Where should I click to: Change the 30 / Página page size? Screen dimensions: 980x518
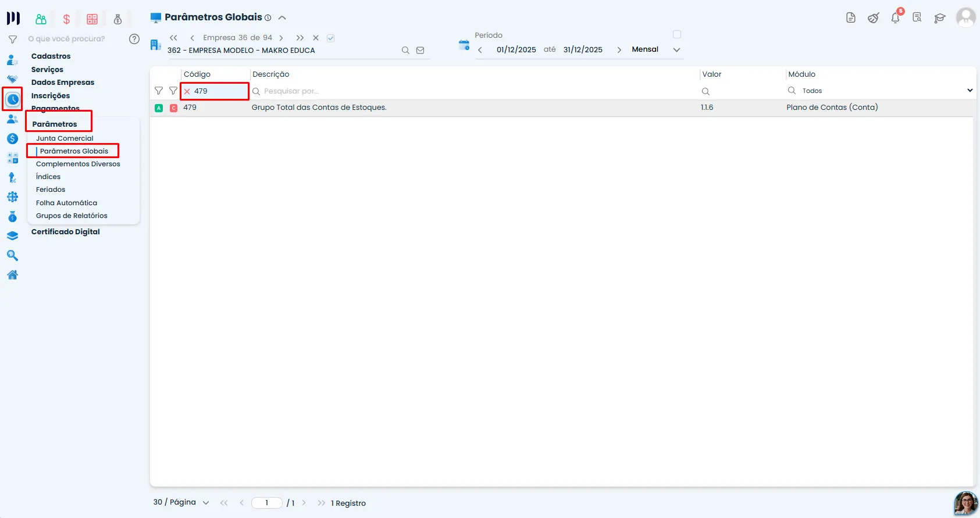click(181, 502)
